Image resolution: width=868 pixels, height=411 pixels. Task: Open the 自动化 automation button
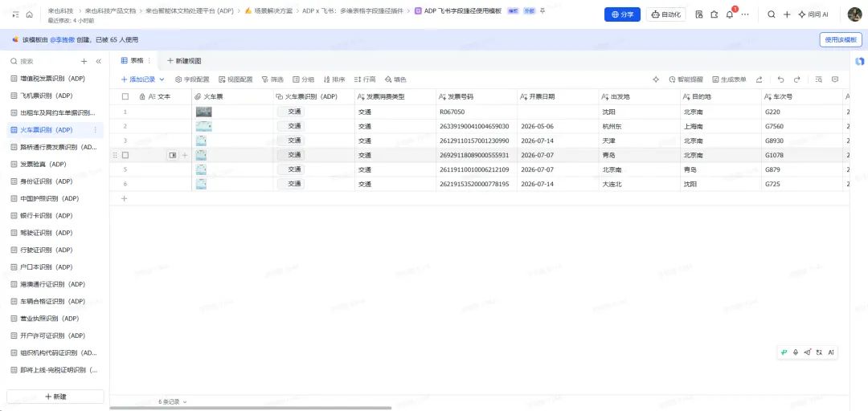point(666,15)
